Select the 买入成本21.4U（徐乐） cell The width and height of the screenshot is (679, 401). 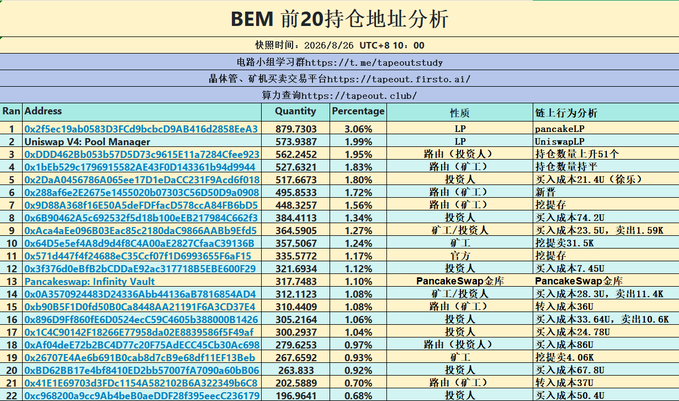point(606,180)
